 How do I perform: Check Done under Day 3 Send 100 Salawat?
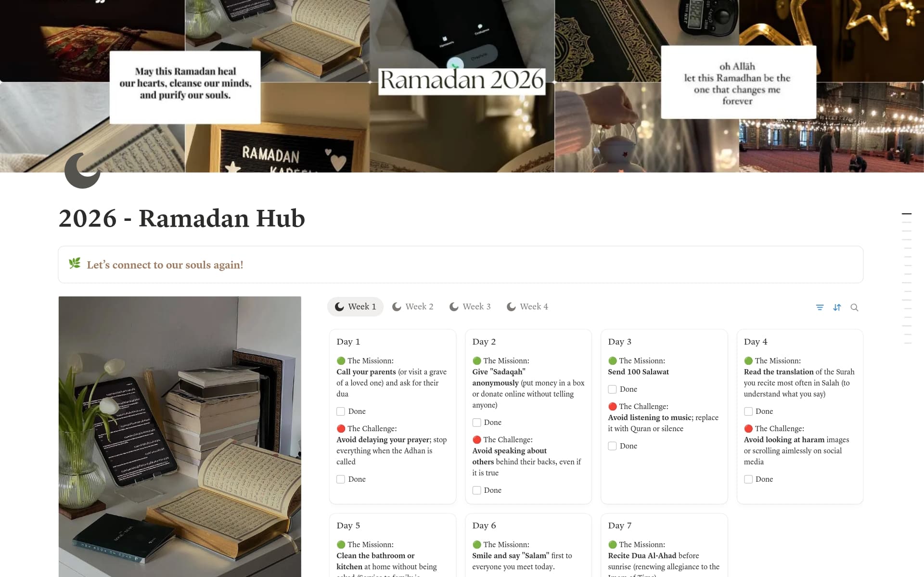[612, 389]
